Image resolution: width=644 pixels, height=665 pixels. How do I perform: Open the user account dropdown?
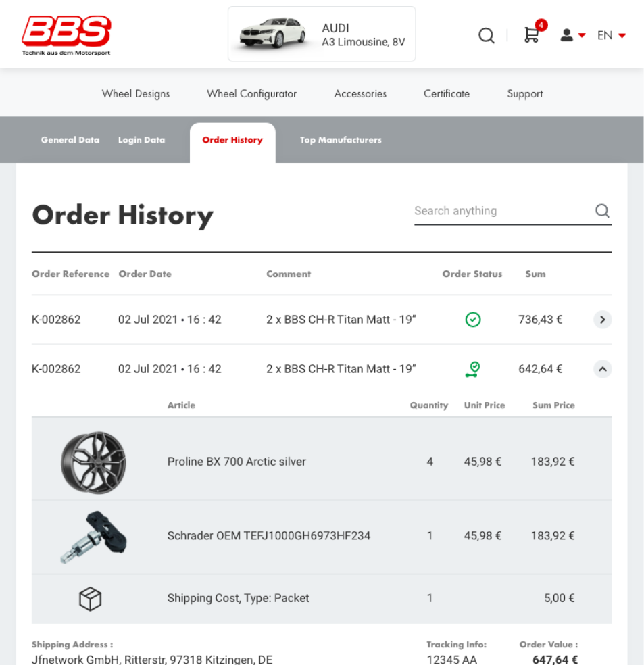[x=573, y=35]
